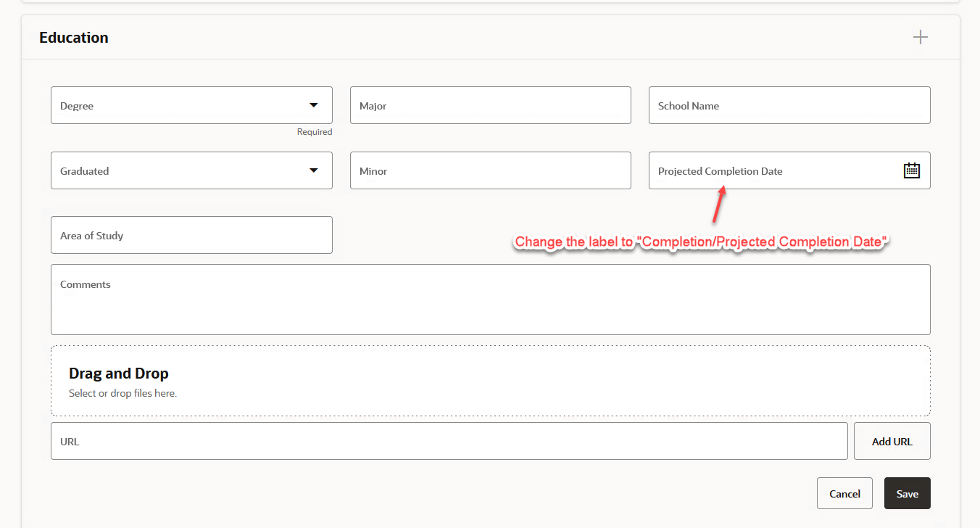The image size is (980, 528).
Task: Click inside the Comments text area
Action: [x=490, y=299]
